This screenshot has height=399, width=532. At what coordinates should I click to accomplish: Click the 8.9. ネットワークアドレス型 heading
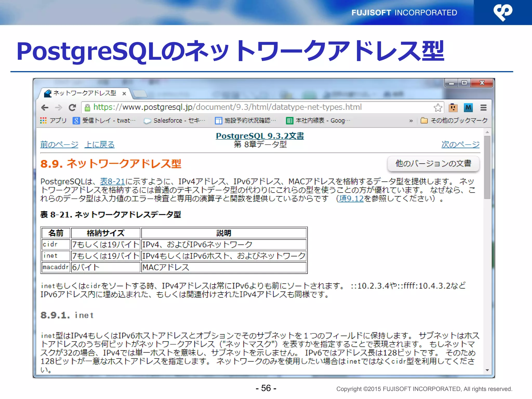click(x=111, y=164)
